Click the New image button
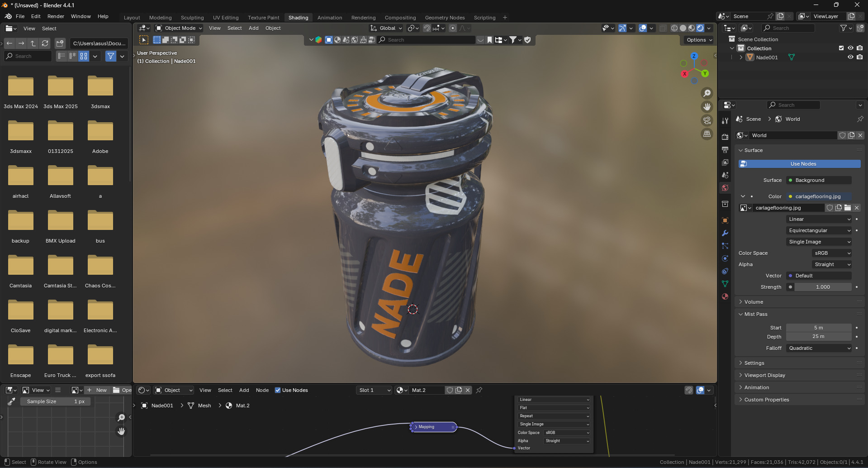Image resolution: width=868 pixels, height=468 pixels. click(97, 390)
